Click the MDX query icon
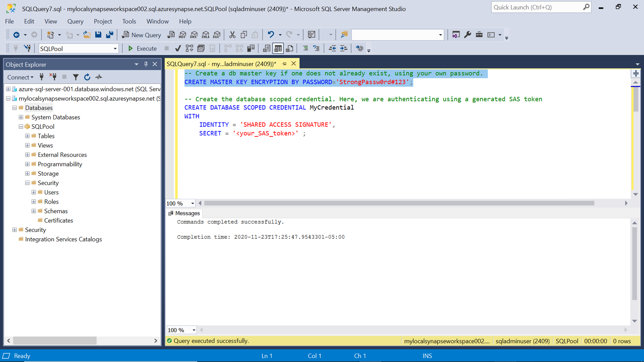Screen dimensions: 644x362 click(183, 35)
